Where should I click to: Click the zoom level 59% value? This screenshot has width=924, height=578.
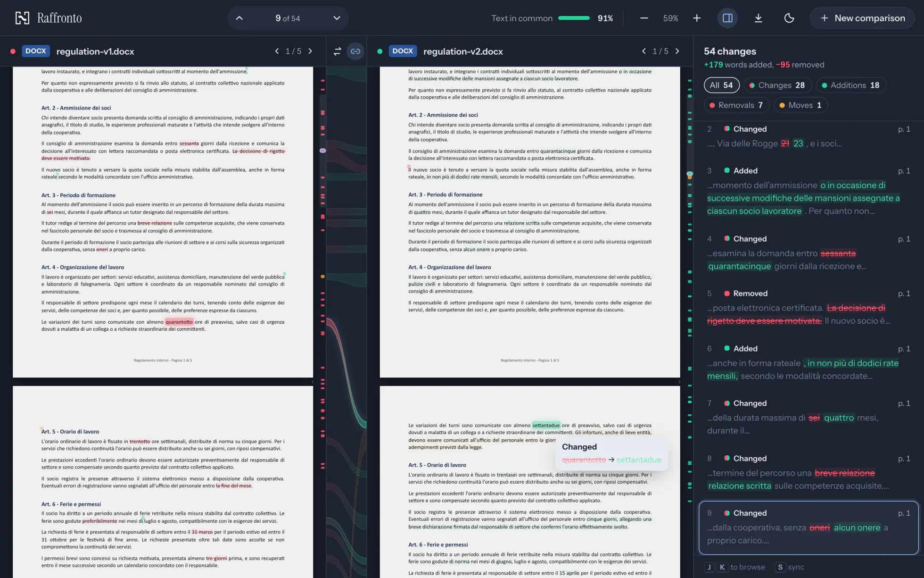click(670, 18)
